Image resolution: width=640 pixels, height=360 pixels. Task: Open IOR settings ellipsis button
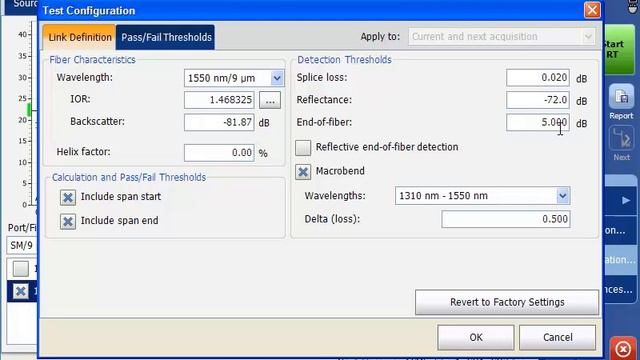click(x=270, y=100)
